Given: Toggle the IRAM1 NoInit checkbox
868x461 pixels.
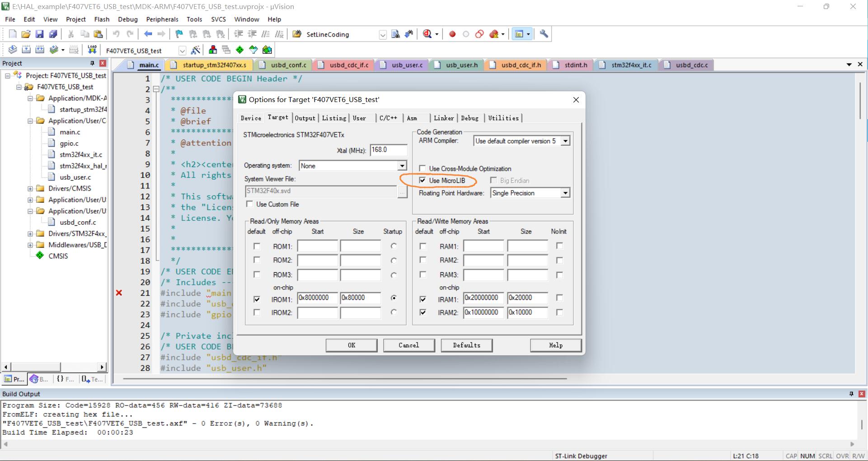Looking at the screenshot, I should point(559,298).
